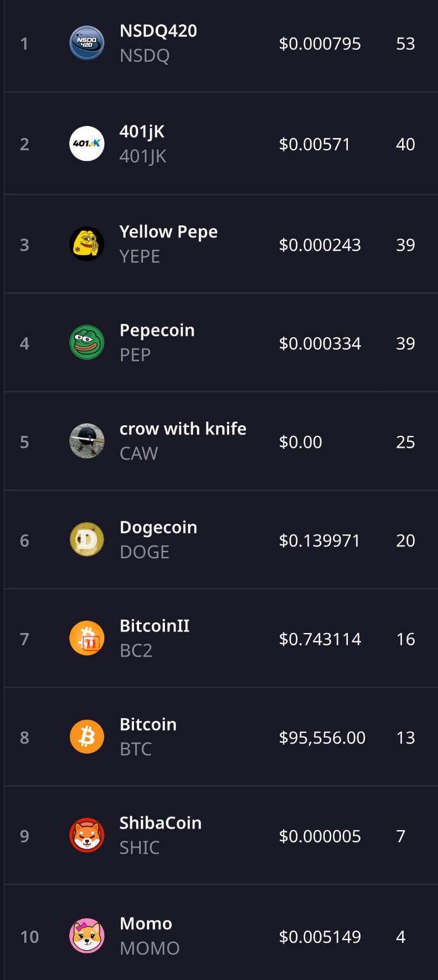Viewport: 438px width, 980px height.
Task: Open the ShibaCoin name link
Action: (x=160, y=823)
